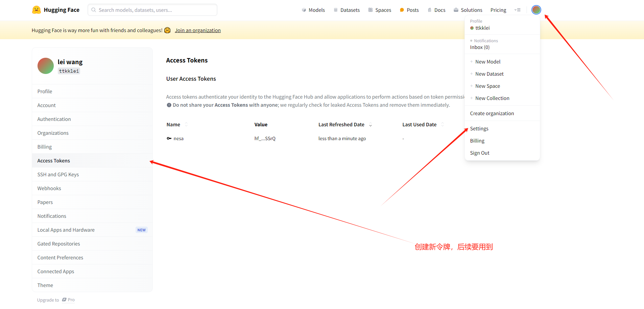Image resolution: width=644 pixels, height=309 pixels.
Task: Click the Join an organization link
Action: pyautogui.click(x=197, y=30)
